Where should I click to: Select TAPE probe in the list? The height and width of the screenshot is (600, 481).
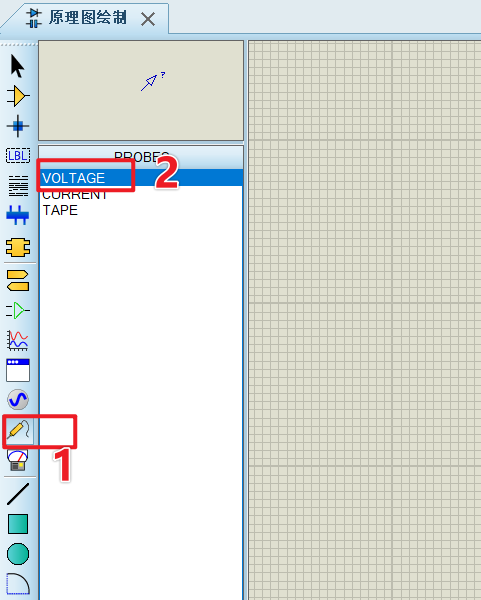coord(141,210)
